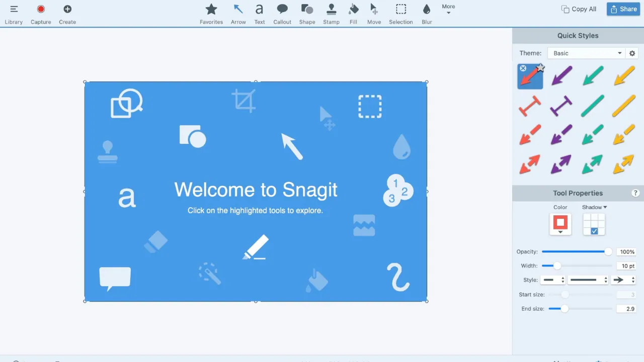This screenshot has width=644, height=362.
Task: Apply the red dashed arrow style
Action: tap(530, 135)
